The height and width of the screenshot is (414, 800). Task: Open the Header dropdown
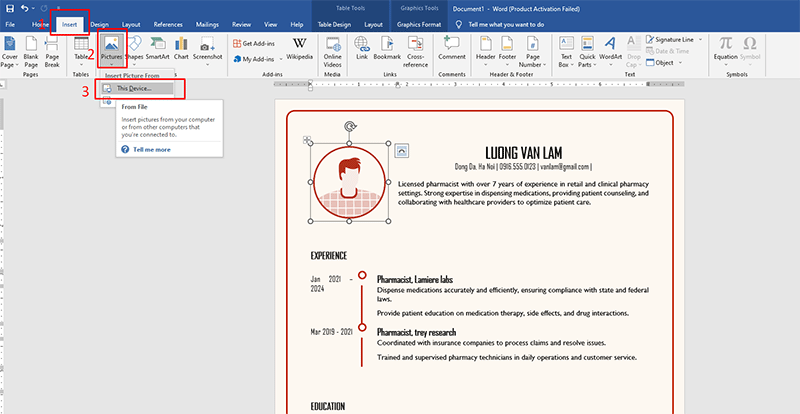[x=486, y=53]
